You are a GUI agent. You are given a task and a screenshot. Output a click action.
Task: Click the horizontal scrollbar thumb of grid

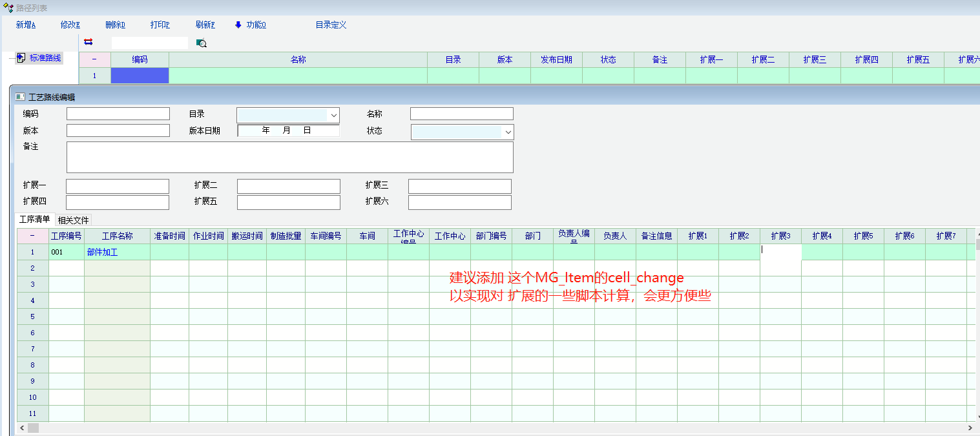[33, 428]
